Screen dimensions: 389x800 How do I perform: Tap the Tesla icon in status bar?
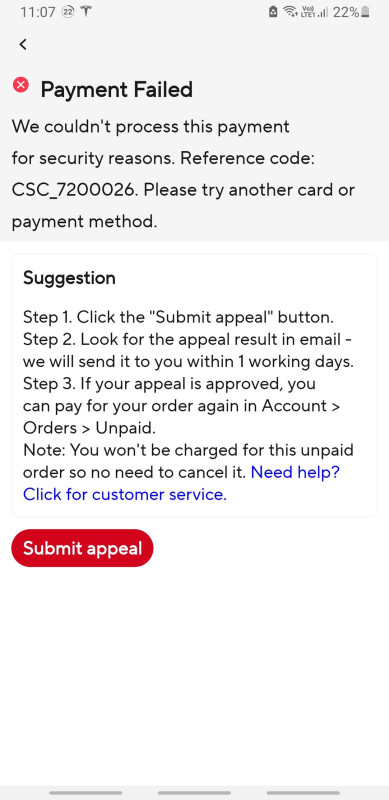(86, 12)
